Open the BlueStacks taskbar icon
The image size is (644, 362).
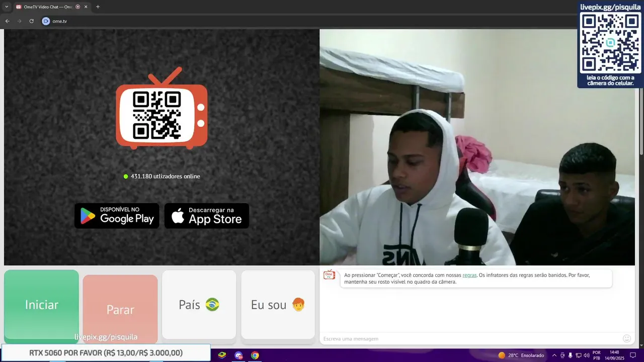[222, 355]
